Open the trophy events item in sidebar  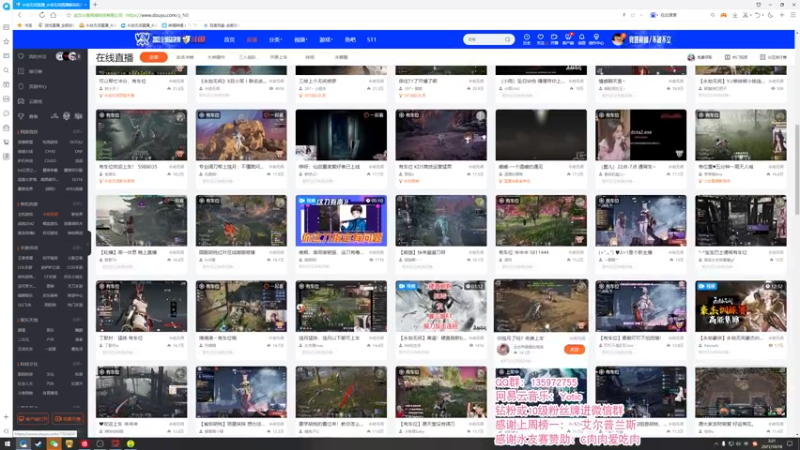click(x=29, y=116)
